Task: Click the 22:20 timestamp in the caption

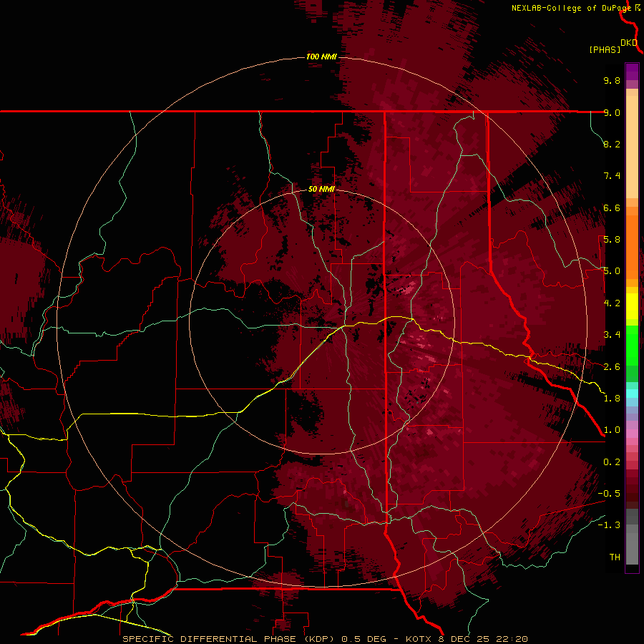Action: [x=513, y=639]
